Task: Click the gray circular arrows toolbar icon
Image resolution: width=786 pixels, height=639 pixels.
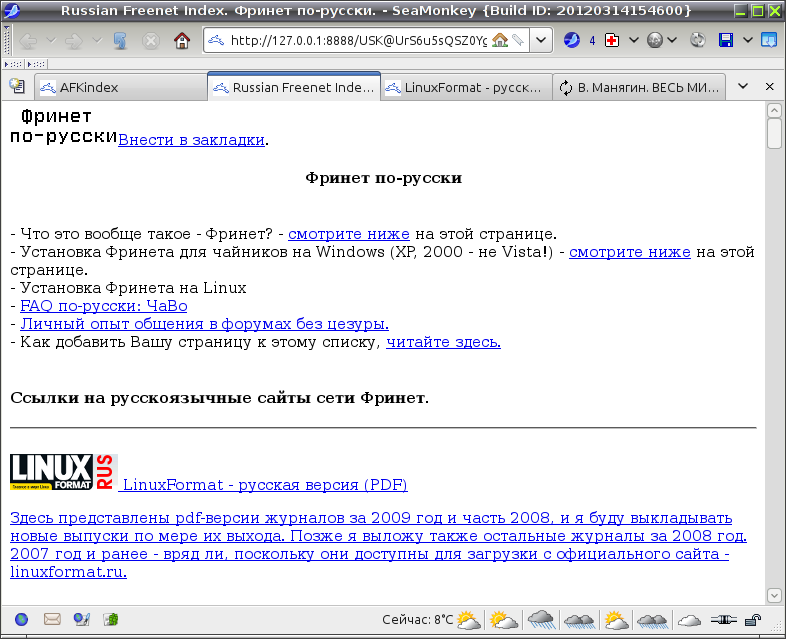Action: coord(697,40)
